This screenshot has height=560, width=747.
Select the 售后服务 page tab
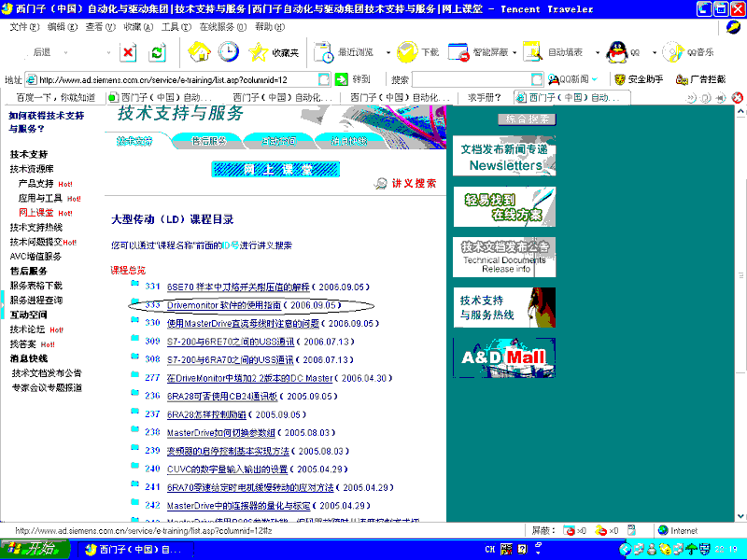click(208, 141)
